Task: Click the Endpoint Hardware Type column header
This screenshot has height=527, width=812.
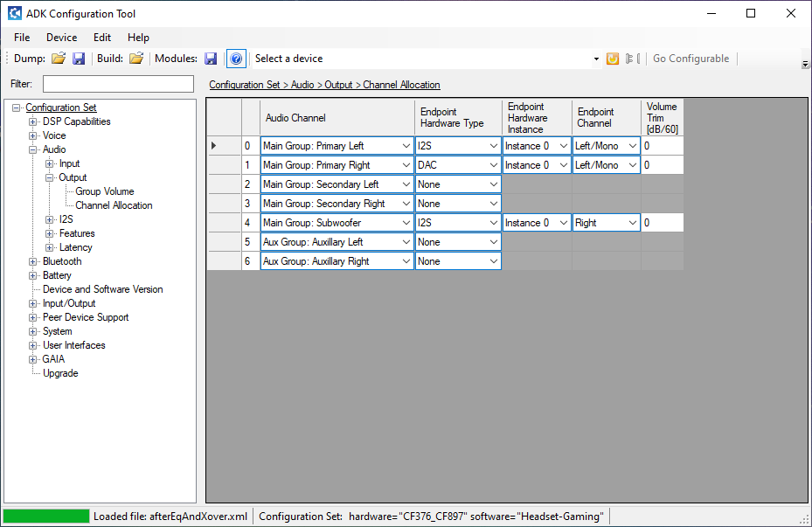Action: click(x=458, y=117)
